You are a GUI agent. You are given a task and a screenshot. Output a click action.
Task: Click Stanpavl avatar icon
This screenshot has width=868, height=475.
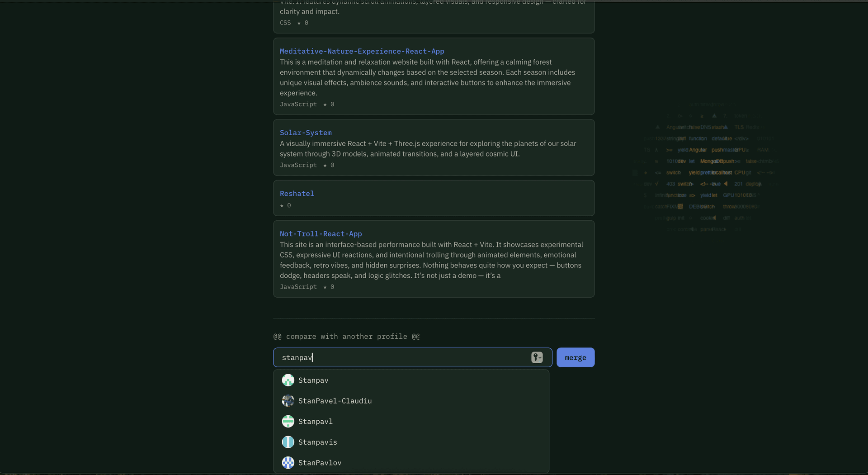(x=288, y=421)
